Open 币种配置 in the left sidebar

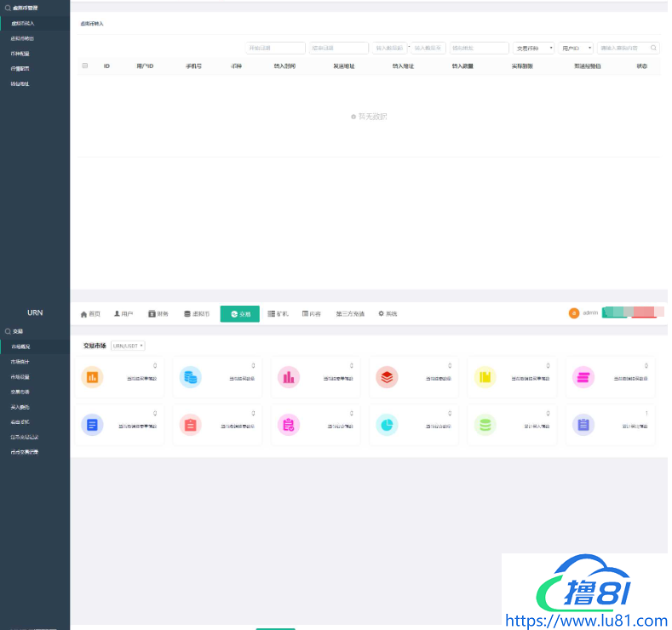coord(20,54)
